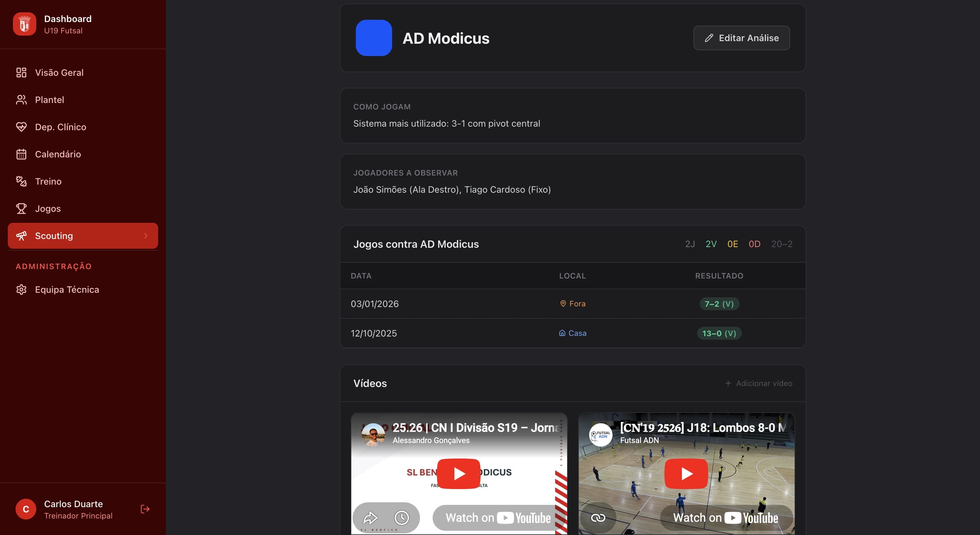Click the 20–2 goals total
This screenshot has height=535, width=980.
[782, 244]
